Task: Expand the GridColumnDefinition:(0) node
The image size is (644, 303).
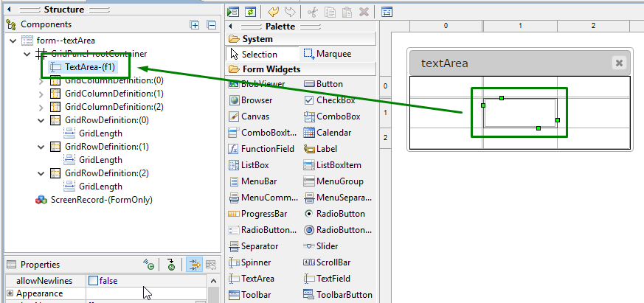Action: [x=41, y=80]
